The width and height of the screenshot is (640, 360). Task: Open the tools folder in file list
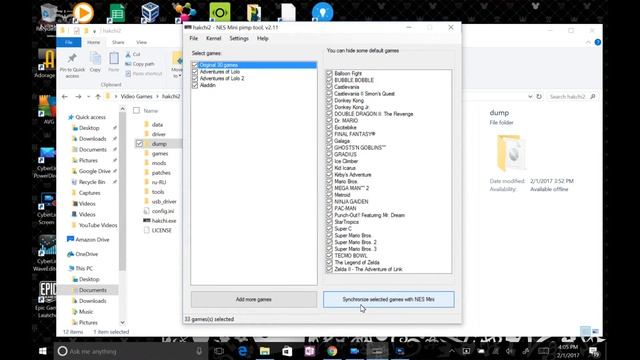[158, 192]
